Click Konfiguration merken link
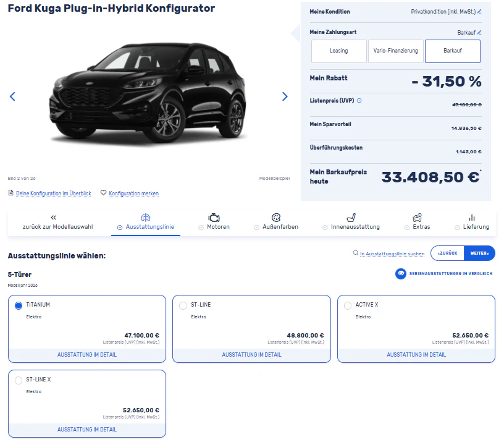 coord(133,193)
